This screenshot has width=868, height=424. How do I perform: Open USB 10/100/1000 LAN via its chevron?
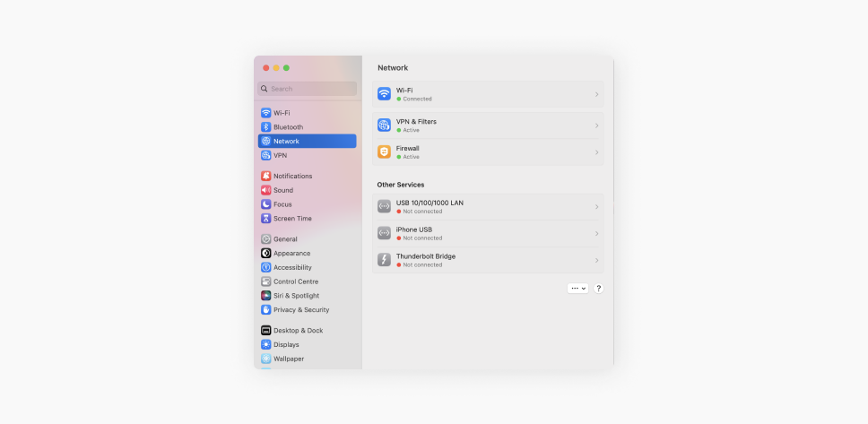pyautogui.click(x=597, y=207)
